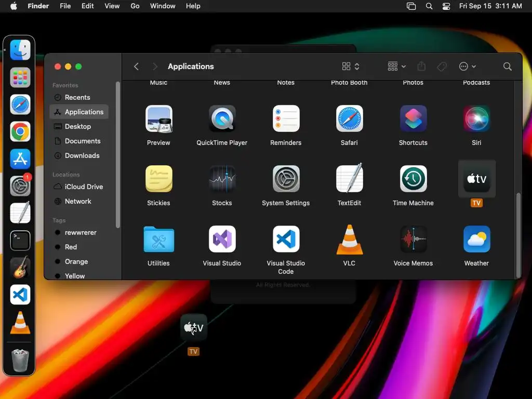
Task: Select System Settings in the Applications folder
Action: pyautogui.click(x=286, y=179)
